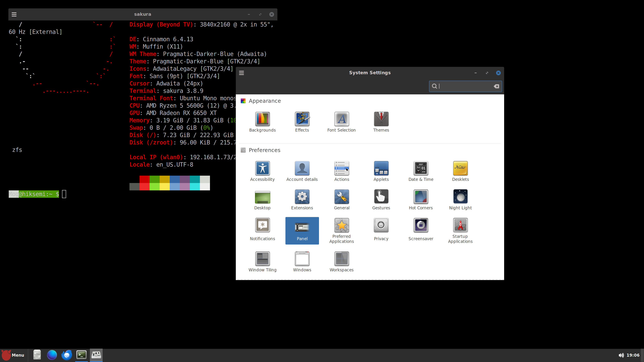The image size is (644, 362).
Task: Open the Windows preferences
Action: coord(302,262)
